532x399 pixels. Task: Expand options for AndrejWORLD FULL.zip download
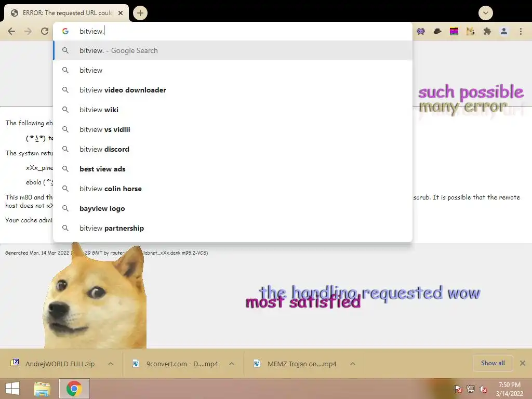[111, 364]
